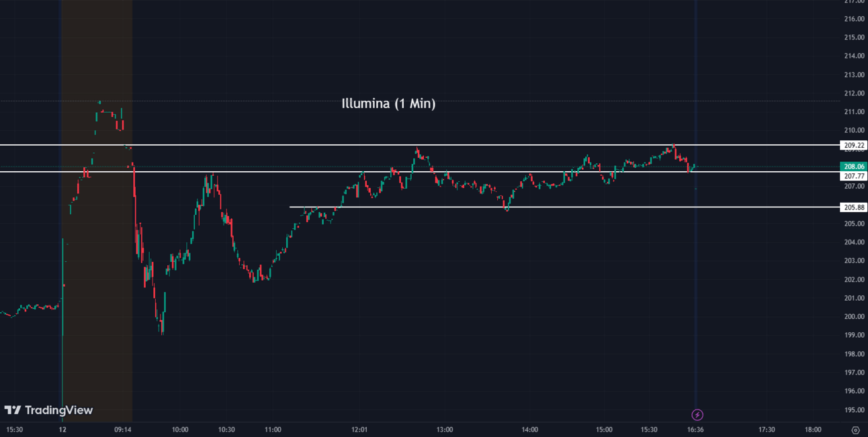Click the 212.00 price axis value
The width and height of the screenshot is (868, 437).
(855, 93)
